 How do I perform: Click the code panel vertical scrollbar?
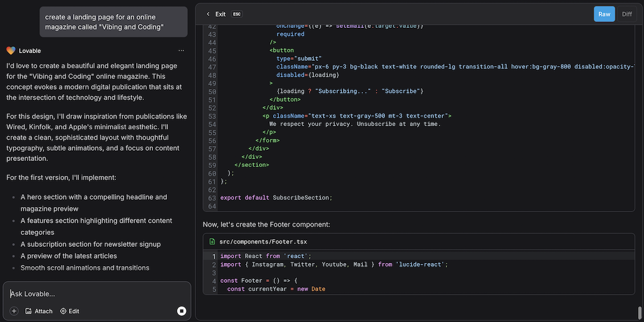[x=639, y=312]
